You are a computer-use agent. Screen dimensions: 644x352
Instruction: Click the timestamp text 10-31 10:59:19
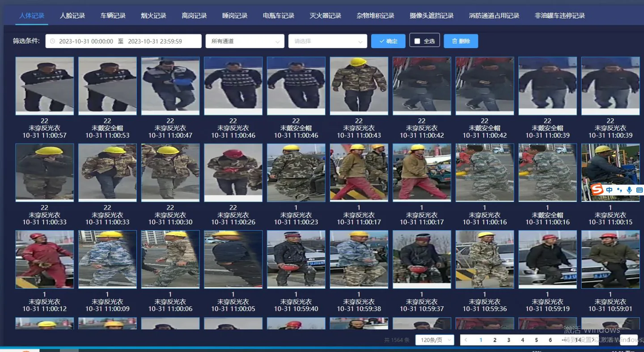(547, 309)
